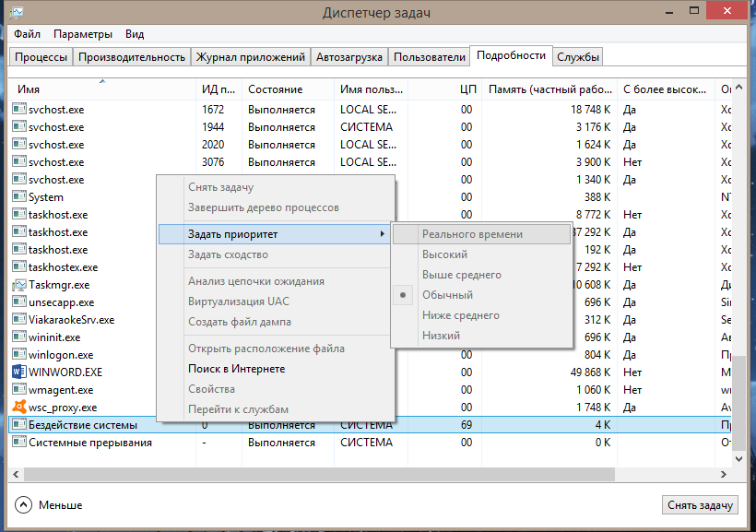The height and width of the screenshot is (532, 756).
Task: Select Высокий priority option
Action: pyautogui.click(x=444, y=254)
